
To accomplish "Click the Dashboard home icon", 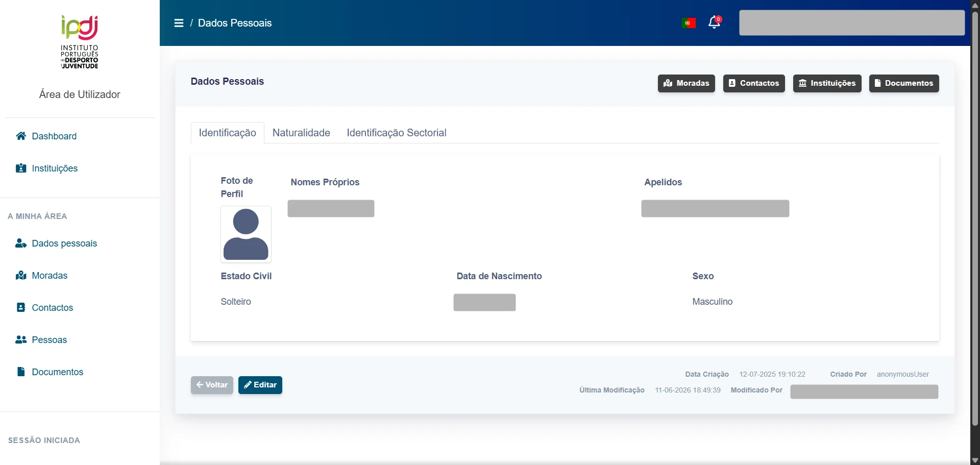I will [21, 136].
